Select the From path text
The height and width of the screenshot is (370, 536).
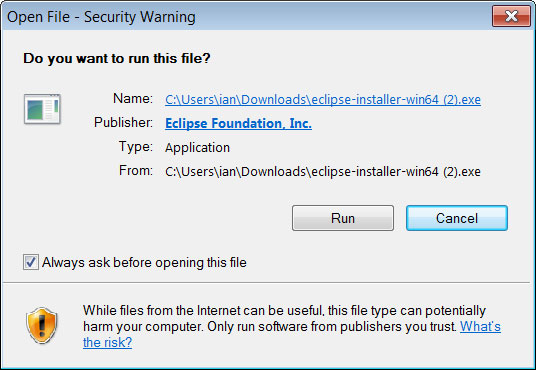click(x=323, y=171)
